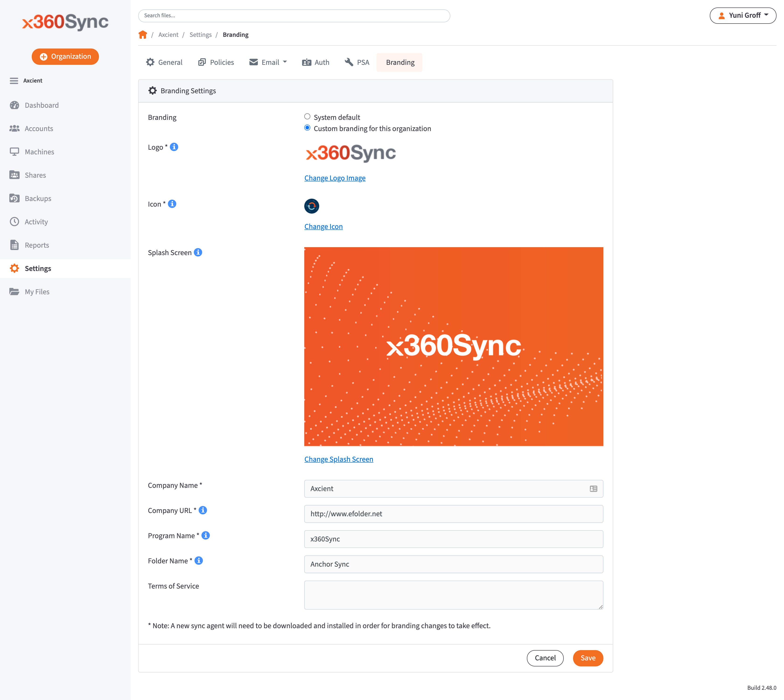Open Accounts in the sidebar
The image size is (784, 700).
pyautogui.click(x=39, y=129)
